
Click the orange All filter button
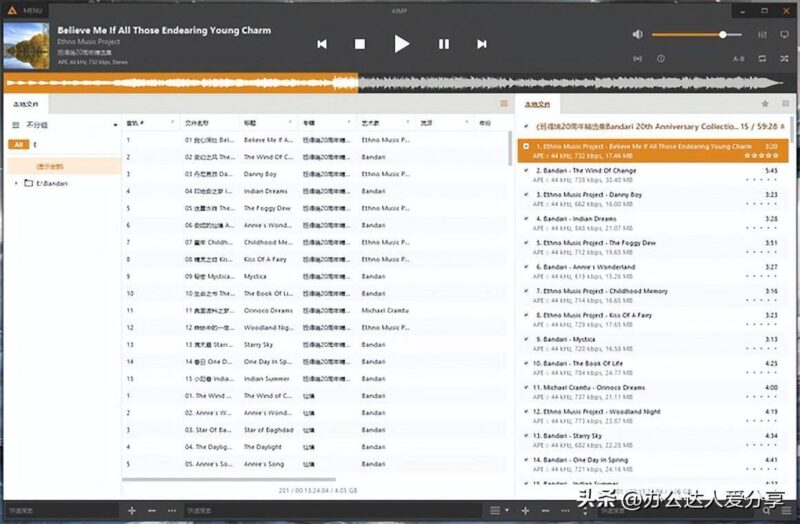click(x=18, y=145)
